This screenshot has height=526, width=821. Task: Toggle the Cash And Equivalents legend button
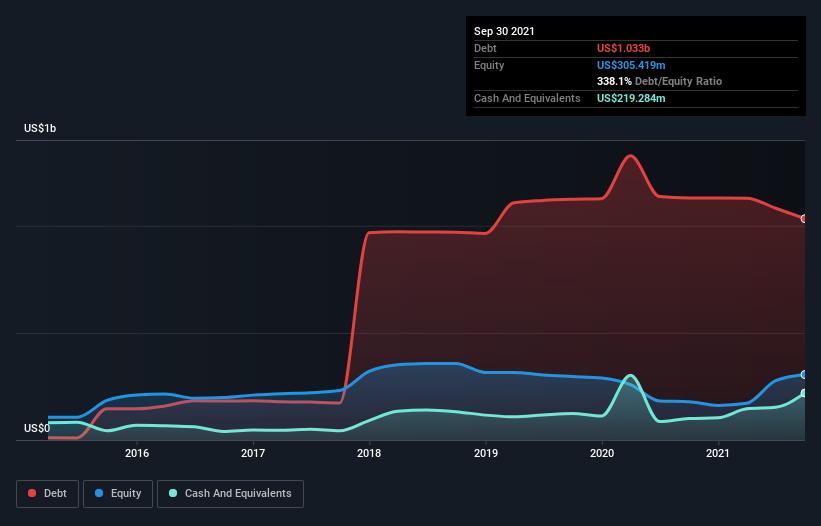tap(230, 494)
